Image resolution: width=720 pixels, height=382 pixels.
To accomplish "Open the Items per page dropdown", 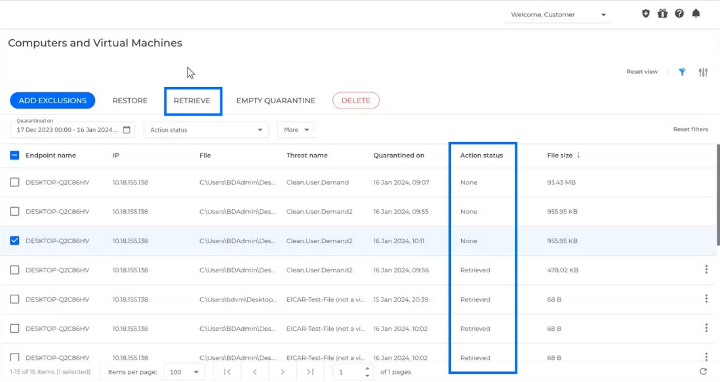I will click(x=184, y=372).
